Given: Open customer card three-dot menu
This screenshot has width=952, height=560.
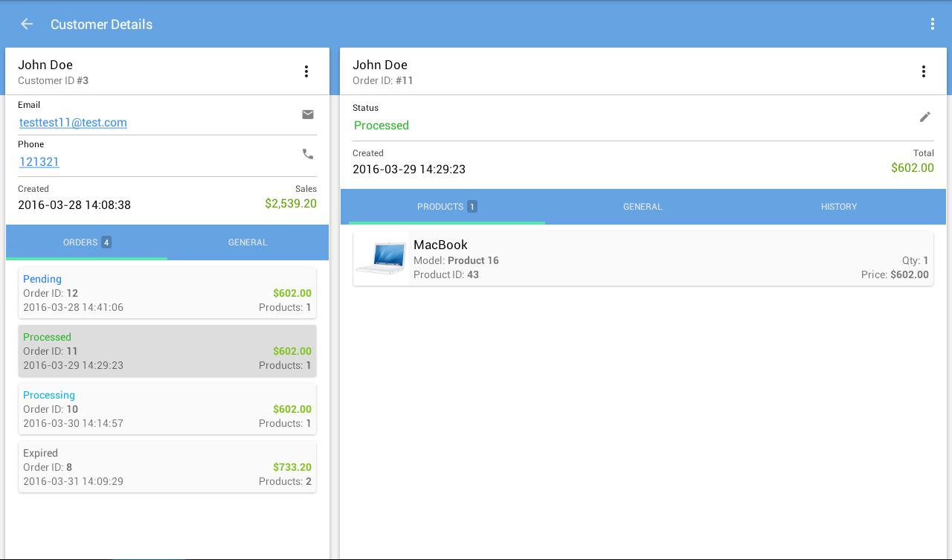Looking at the screenshot, I should click(x=306, y=71).
